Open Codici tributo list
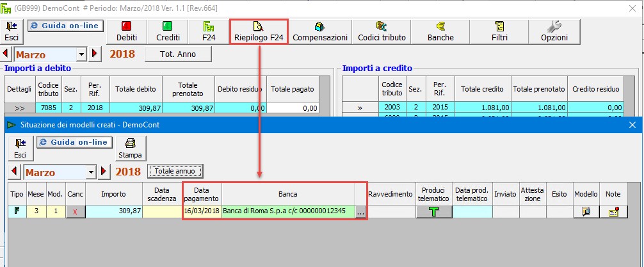Image resolution: width=644 pixels, height=267 pixels. tap(382, 31)
